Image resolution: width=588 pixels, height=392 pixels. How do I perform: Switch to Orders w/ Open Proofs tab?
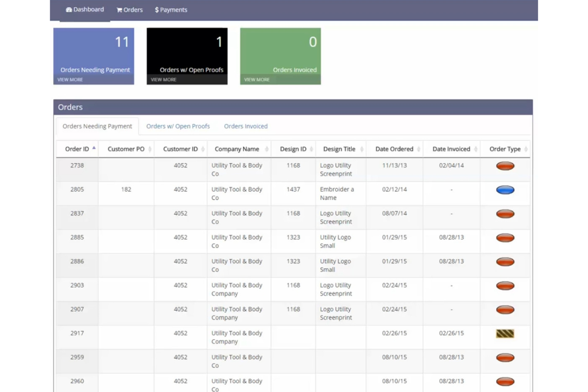(178, 126)
